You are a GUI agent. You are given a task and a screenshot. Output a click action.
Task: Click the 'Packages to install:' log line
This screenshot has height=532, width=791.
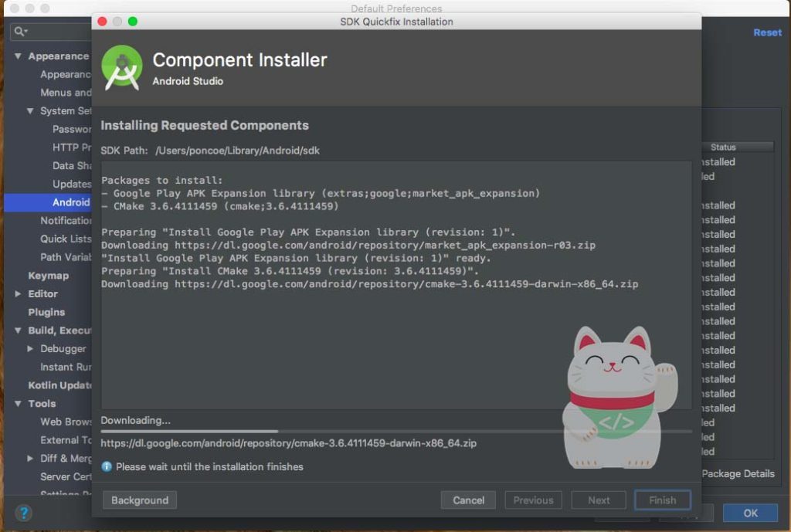[x=162, y=180]
